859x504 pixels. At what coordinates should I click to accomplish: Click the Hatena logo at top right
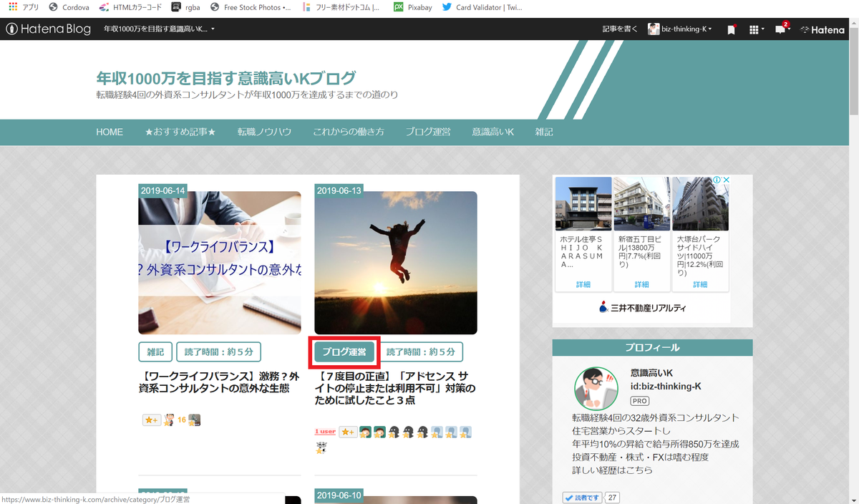[x=822, y=29]
